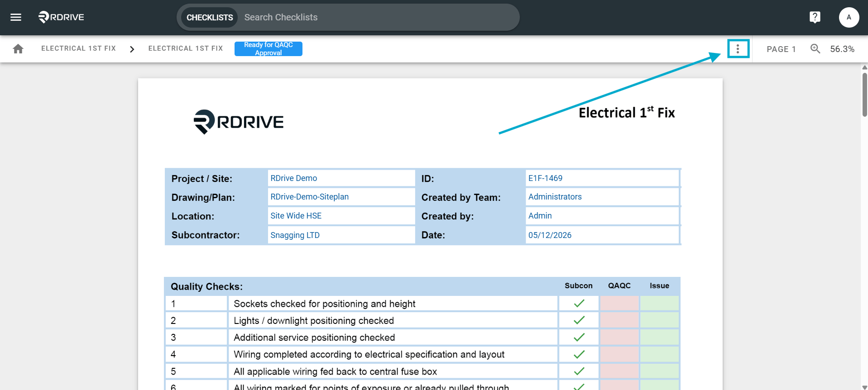Click the E1F-1469 ID field
868x390 pixels.
602,178
